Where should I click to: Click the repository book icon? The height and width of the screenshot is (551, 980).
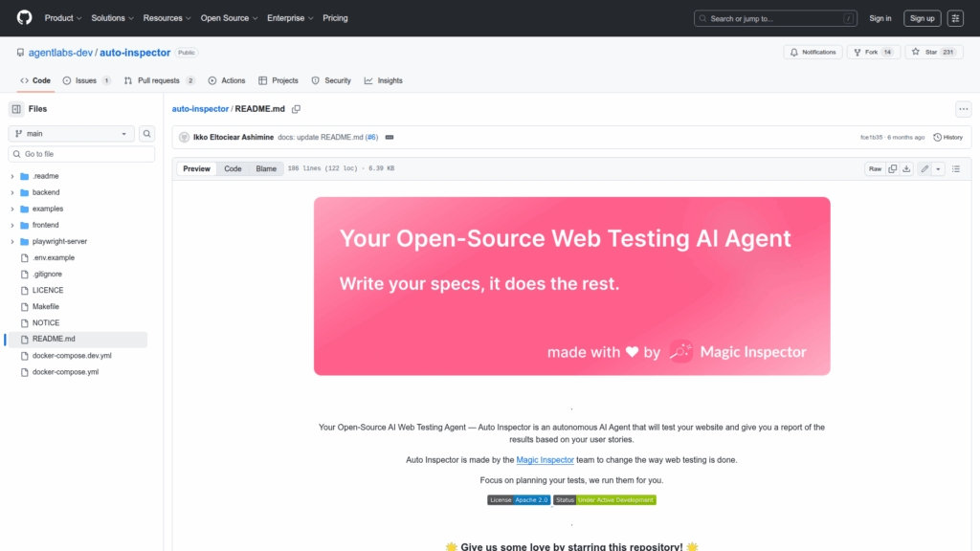click(21, 53)
